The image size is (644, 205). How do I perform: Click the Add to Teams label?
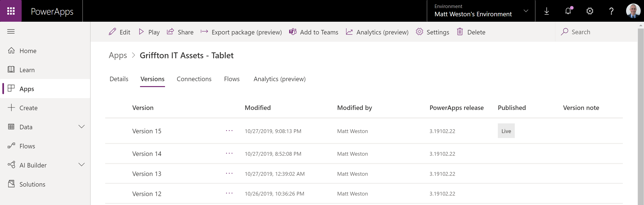(x=319, y=32)
